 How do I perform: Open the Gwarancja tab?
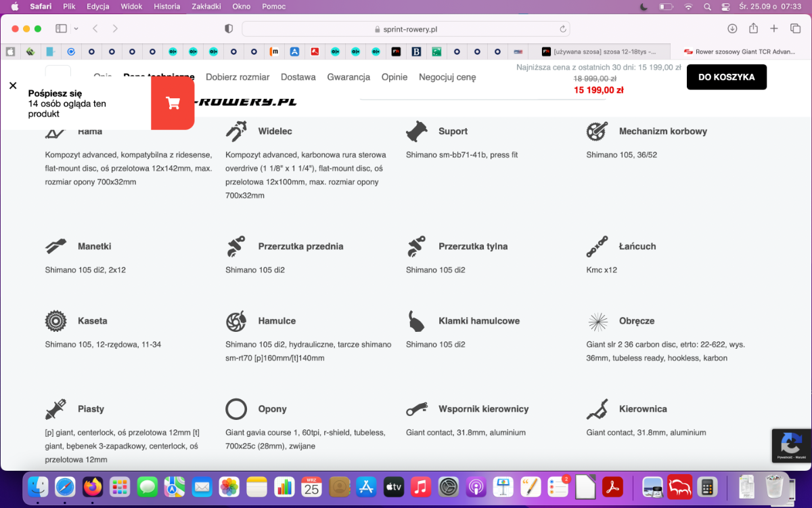pyautogui.click(x=348, y=77)
